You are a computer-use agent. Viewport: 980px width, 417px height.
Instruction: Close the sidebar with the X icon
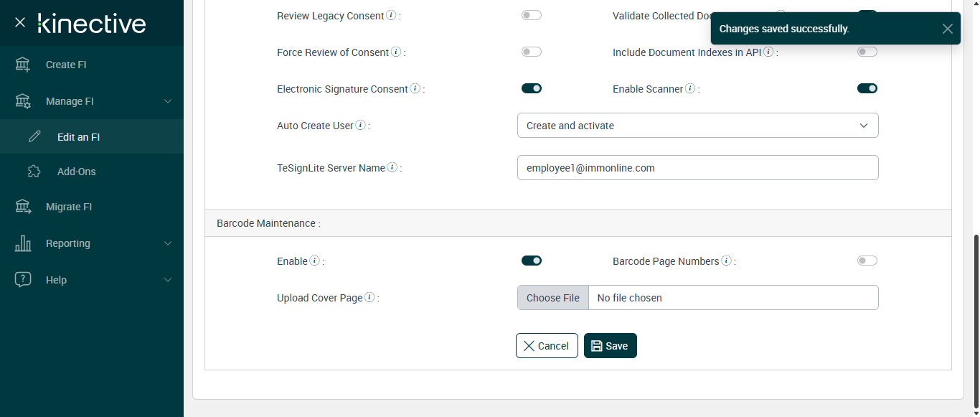tap(20, 22)
